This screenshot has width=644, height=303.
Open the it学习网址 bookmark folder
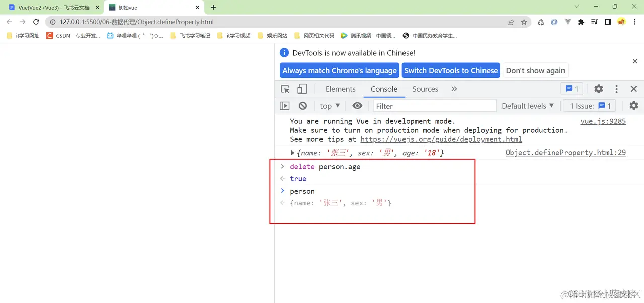(x=23, y=36)
